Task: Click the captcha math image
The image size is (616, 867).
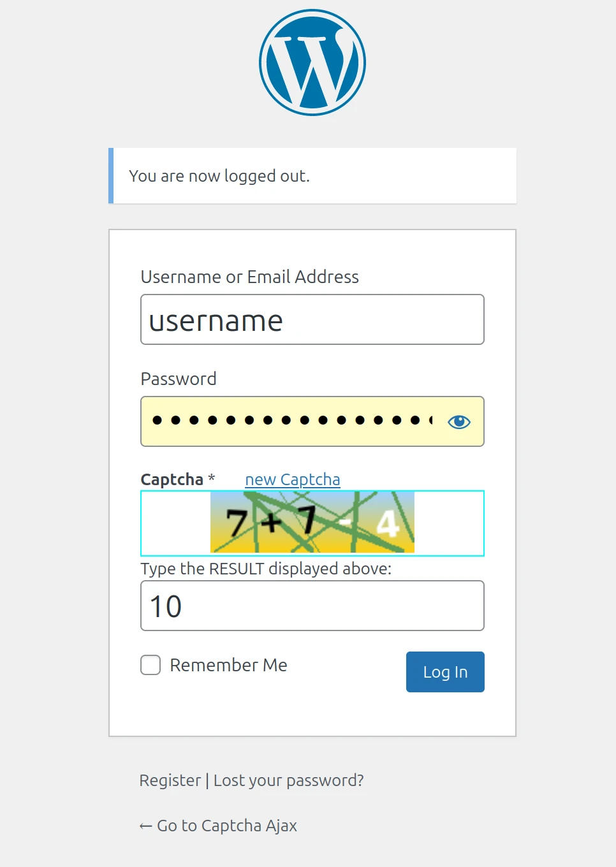Action: click(x=312, y=522)
